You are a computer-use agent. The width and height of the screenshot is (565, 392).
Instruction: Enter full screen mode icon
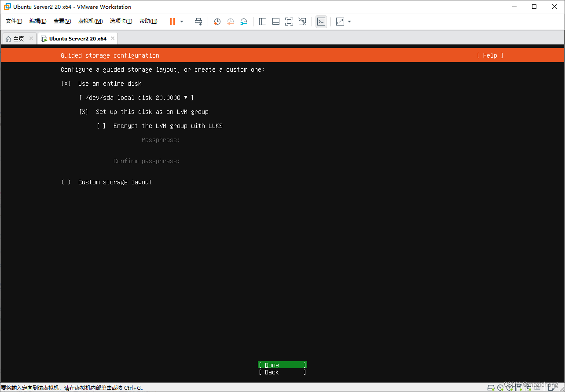click(x=289, y=22)
